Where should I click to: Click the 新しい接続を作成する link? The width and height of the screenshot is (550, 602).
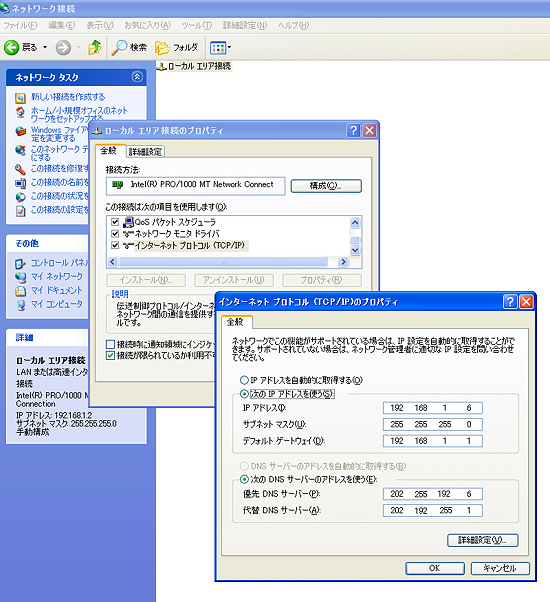(x=68, y=97)
